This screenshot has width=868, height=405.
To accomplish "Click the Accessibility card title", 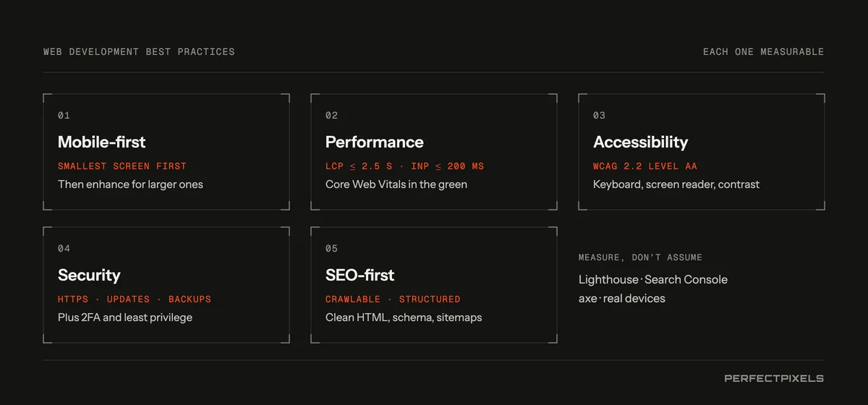I will click(641, 142).
